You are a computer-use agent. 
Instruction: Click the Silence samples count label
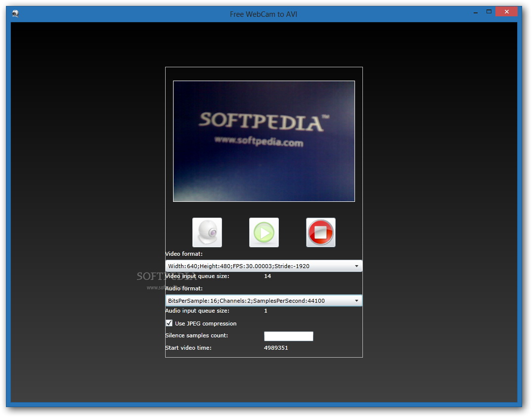[196, 335]
